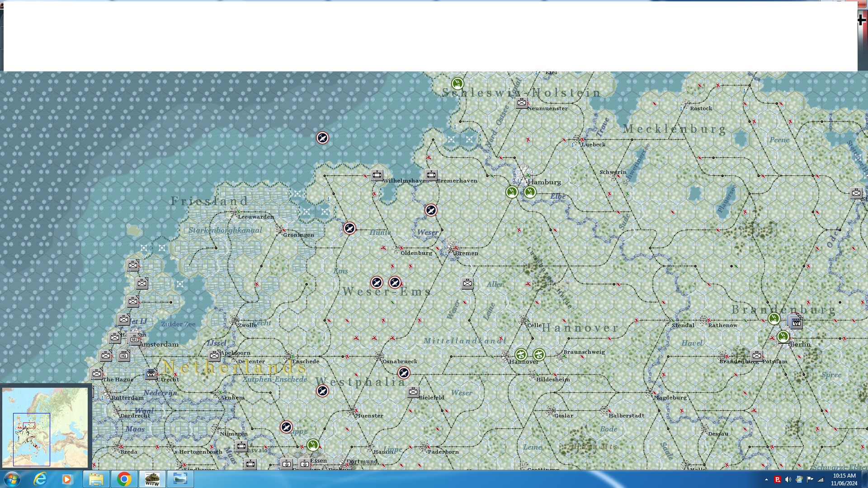This screenshot has width=868, height=488.
Task: Select the infantry unit at Bielefeld
Action: pyautogui.click(x=413, y=392)
